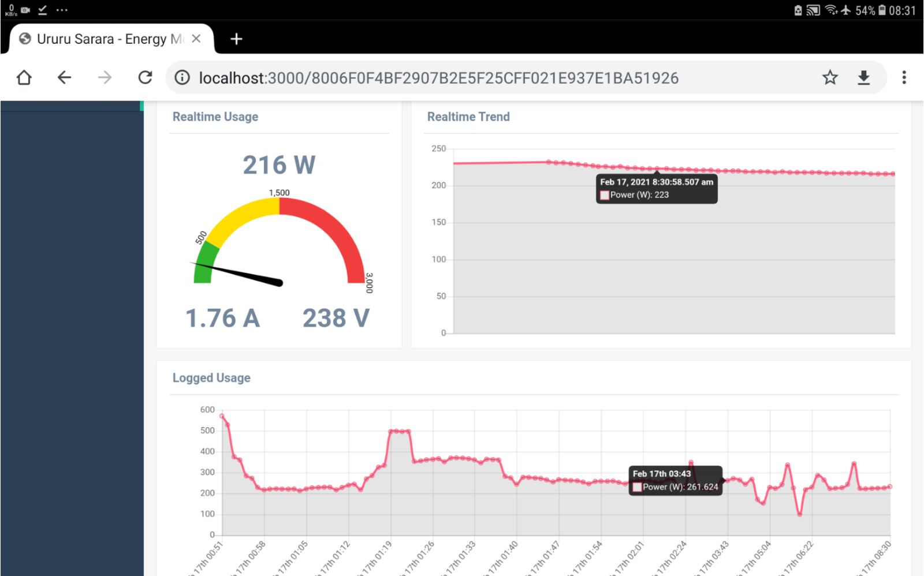Viewport: 924px width, 576px height.
Task: Click the Realtime Trend panel title
Action: click(468, 117)
